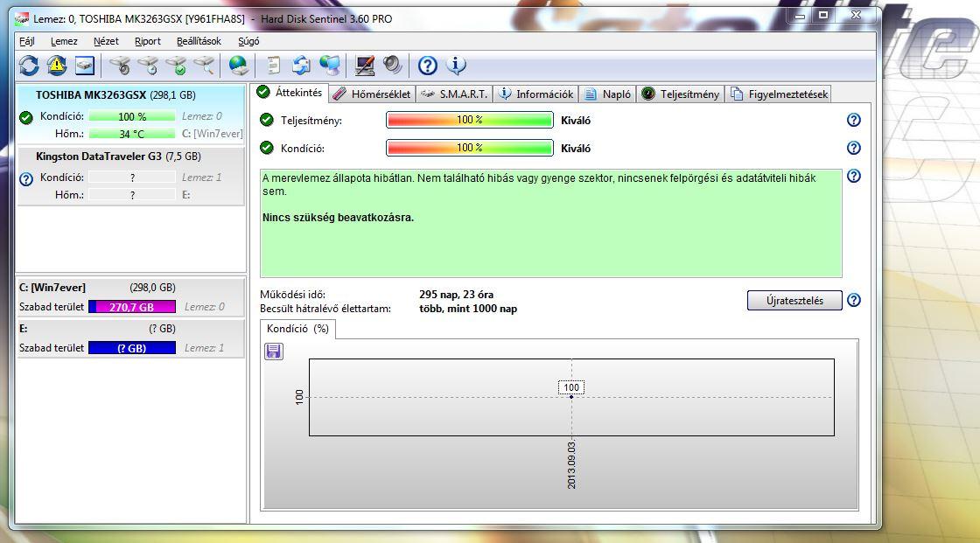Click the disk with magnifier toolbar icon
This screenshot has width=980, height=543.
pyautogui.click(x=205, y=65)
